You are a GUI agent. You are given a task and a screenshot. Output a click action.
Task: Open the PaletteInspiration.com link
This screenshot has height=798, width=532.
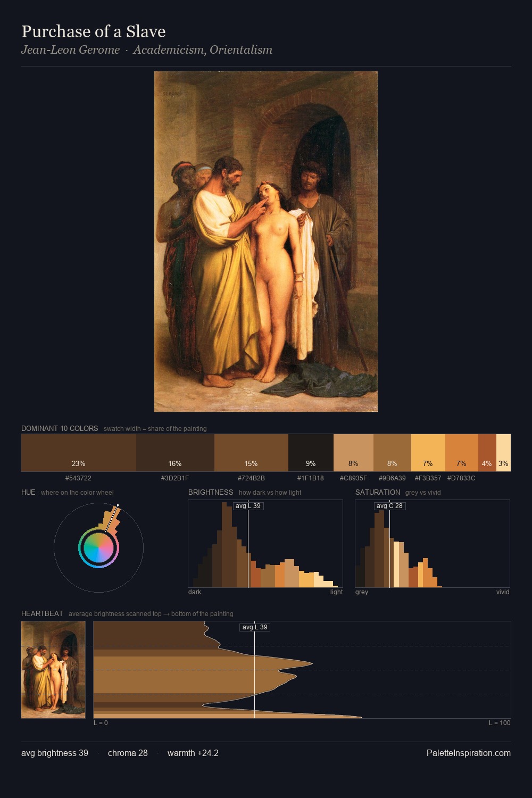click(x=469, y=753)
